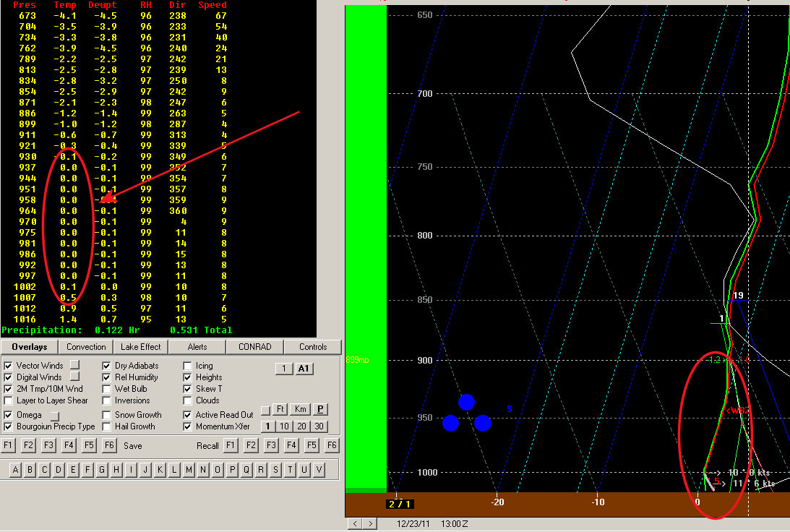This screenshot has width=790, height=532.
Task: Click the letter A button
Action: (x=15, y=470)
